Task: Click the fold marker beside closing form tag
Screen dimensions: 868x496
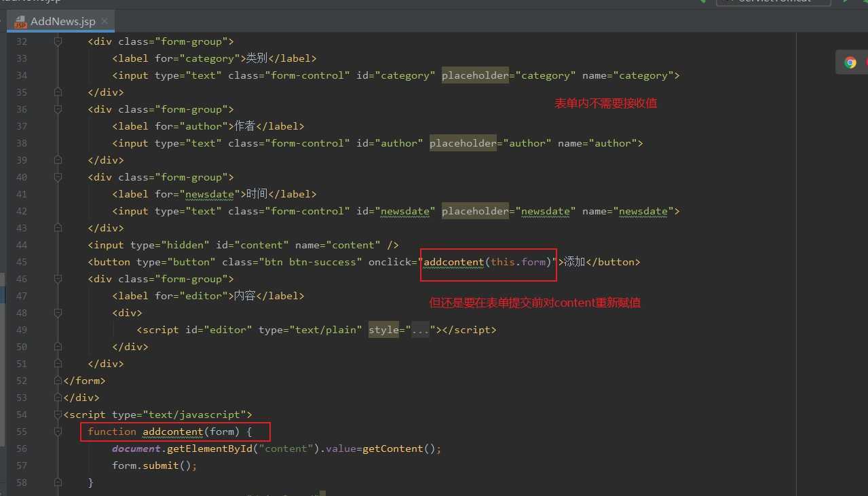Action: pos(58,381)
